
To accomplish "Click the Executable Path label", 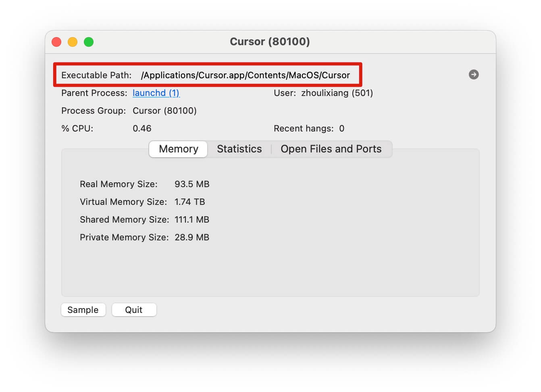I will coord(96,75).
